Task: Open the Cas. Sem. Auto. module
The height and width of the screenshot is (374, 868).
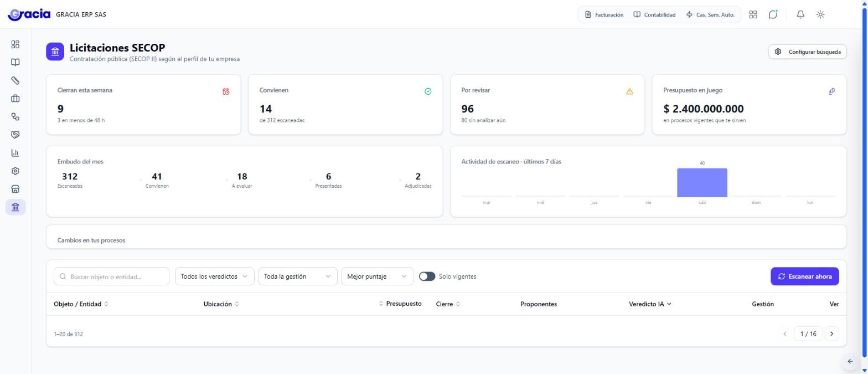Action: tap(710, 15)
